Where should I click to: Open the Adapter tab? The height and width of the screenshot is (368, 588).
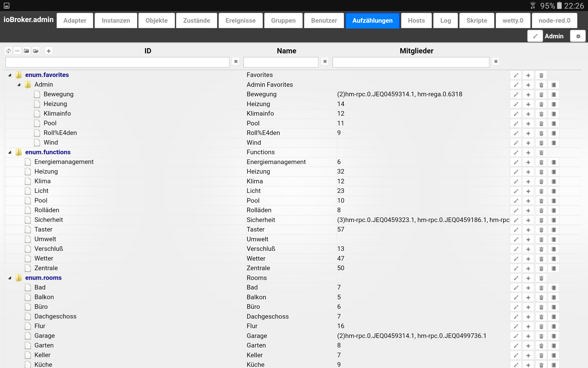[x=75, y=21]
